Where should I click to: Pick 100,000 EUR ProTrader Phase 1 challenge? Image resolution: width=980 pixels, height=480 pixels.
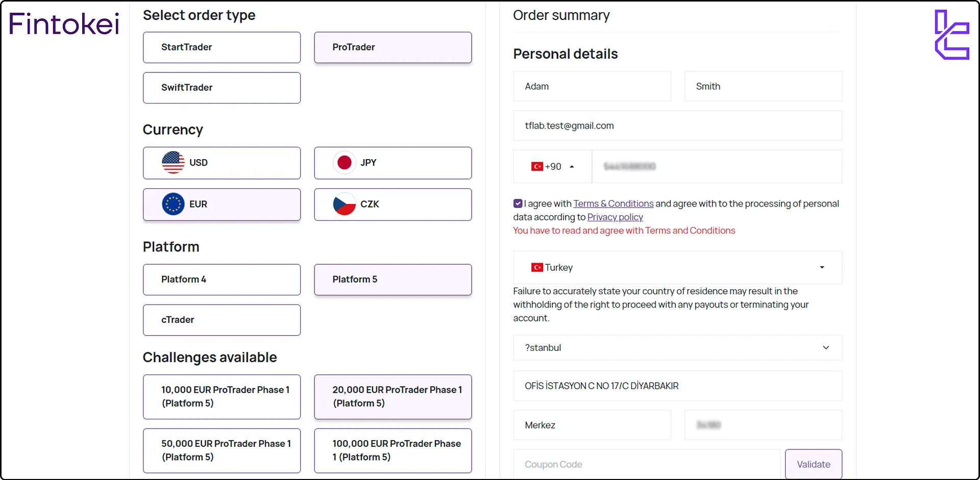tap(393, 450)
